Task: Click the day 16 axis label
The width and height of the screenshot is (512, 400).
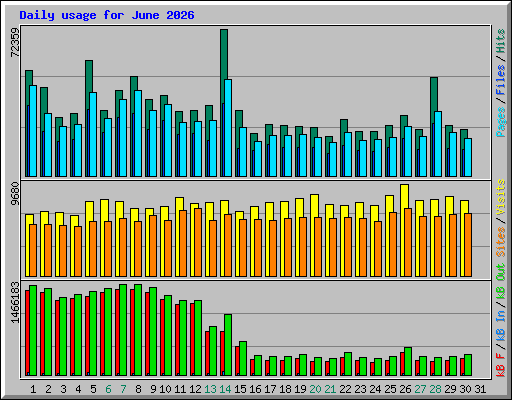Action: click(x=255, y=389)
